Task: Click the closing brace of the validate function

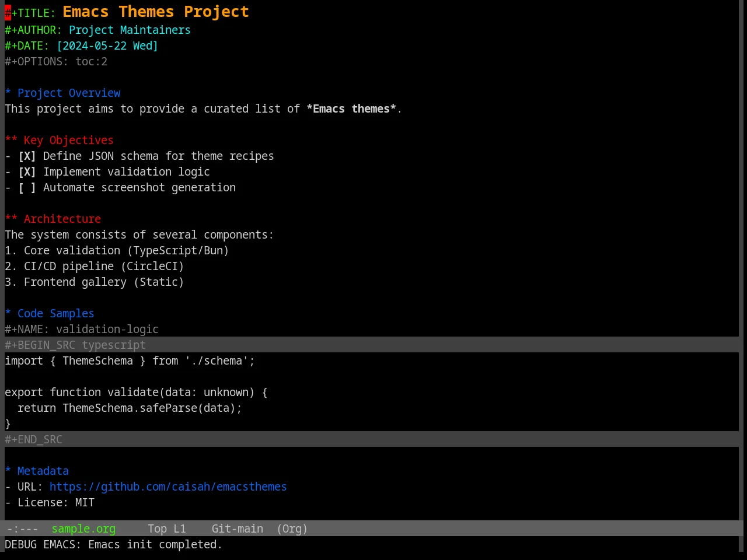Action: pos(8,423)
